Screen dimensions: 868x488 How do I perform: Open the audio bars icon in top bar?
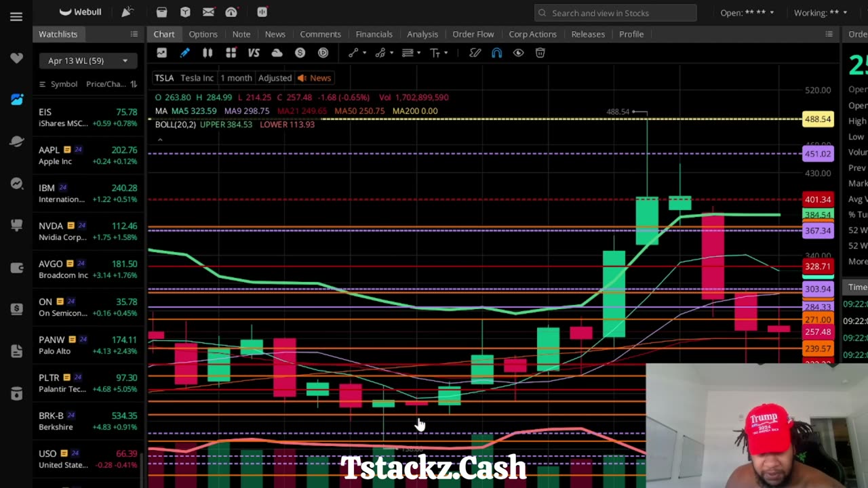coord(262,12)
